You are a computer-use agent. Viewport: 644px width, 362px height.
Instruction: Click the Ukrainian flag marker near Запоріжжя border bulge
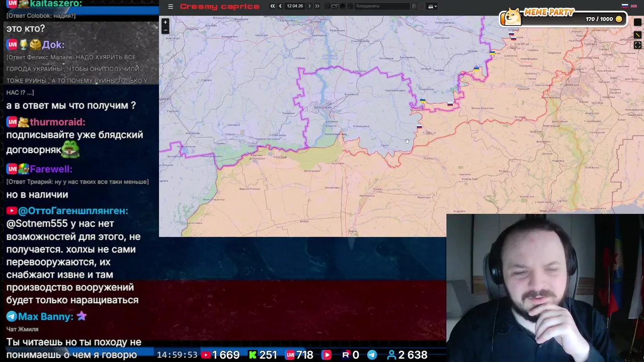coord(423,101)
